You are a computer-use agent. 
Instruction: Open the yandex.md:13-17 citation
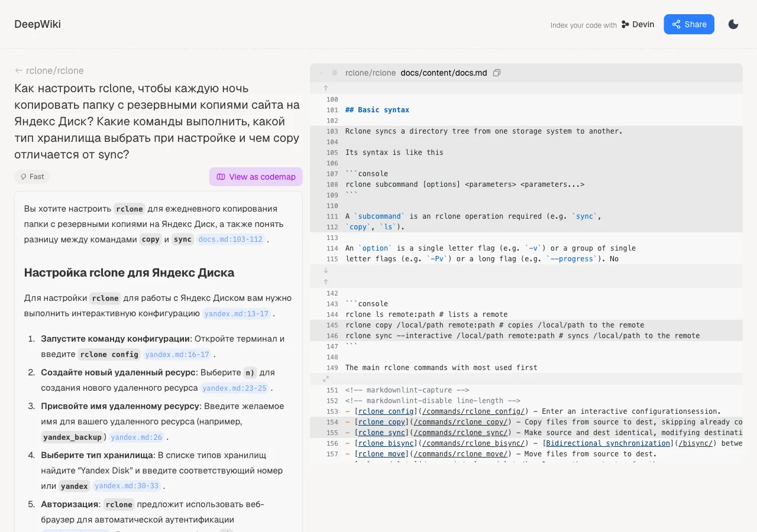click(x=237, y=314)
